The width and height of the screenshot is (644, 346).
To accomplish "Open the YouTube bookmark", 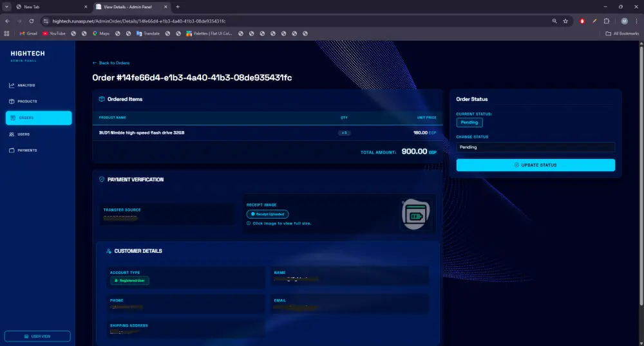I will click(54, 33).
